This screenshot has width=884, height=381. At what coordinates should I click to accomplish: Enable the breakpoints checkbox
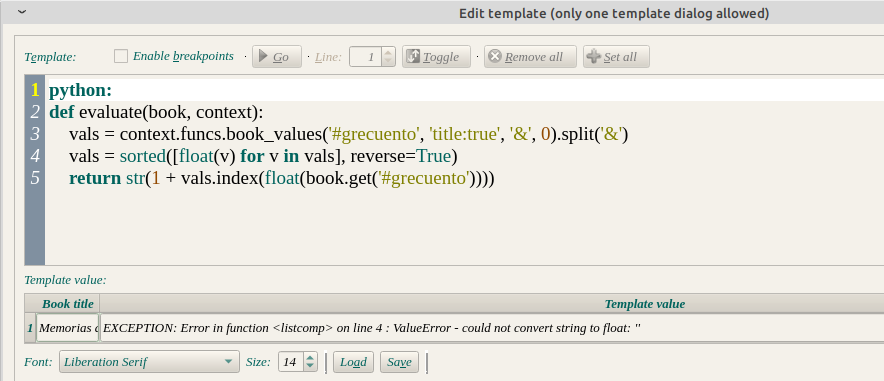[x=121, y=56]
